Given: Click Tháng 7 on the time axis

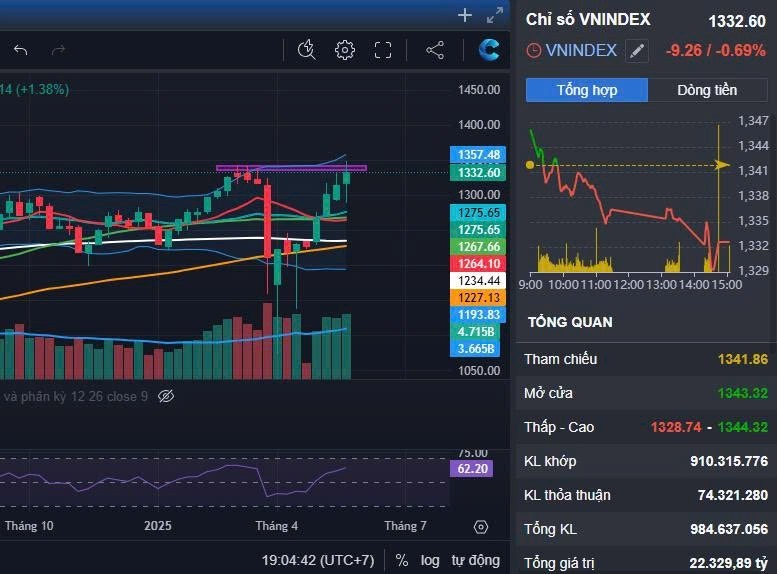Looking at the screenshot, I should 405,526.
